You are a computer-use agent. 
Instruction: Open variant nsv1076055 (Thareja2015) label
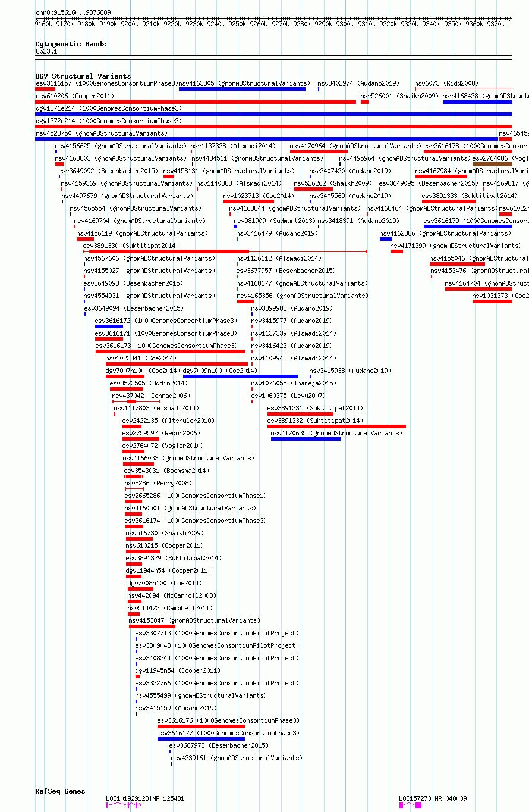point(294,383)
